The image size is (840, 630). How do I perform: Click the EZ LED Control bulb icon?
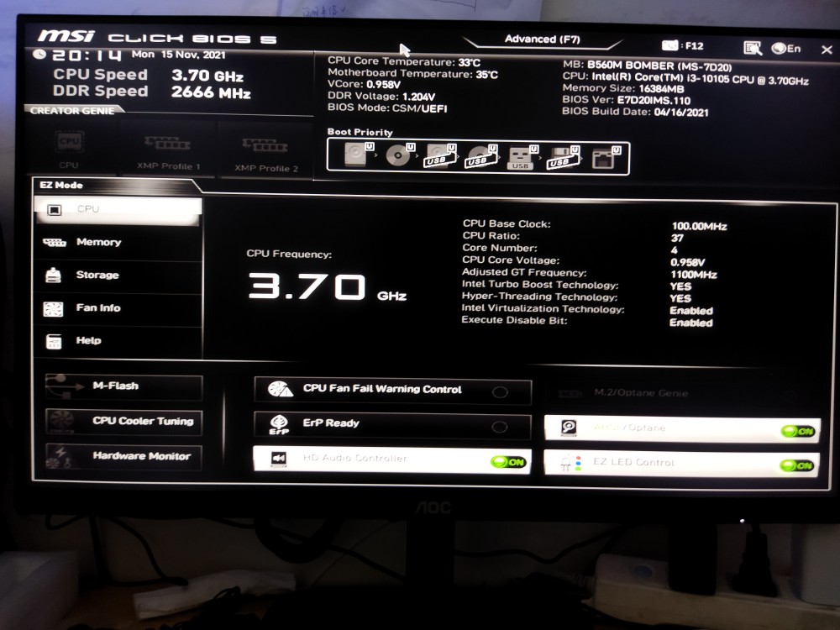coord(570,463)
